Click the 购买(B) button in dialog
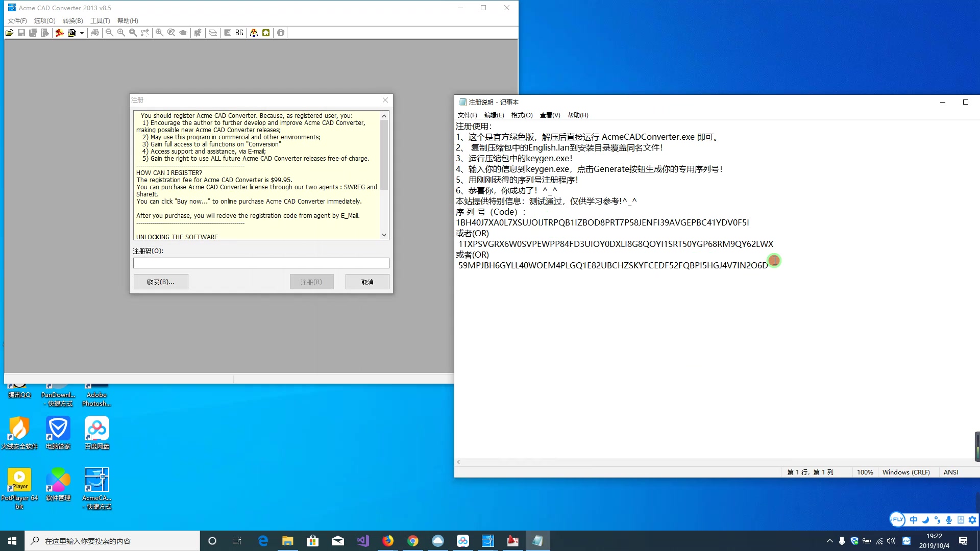980x551 pixels. point(161,282)
